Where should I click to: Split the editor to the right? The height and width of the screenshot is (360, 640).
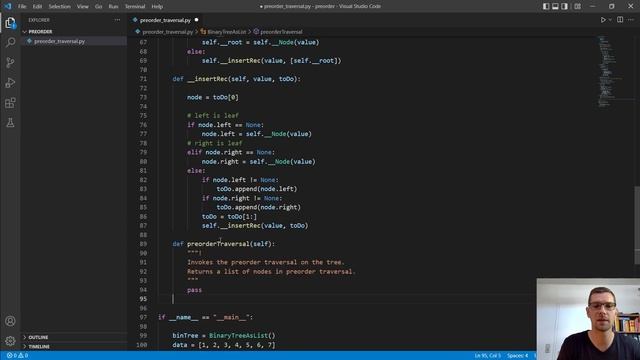tap(620, 20)
